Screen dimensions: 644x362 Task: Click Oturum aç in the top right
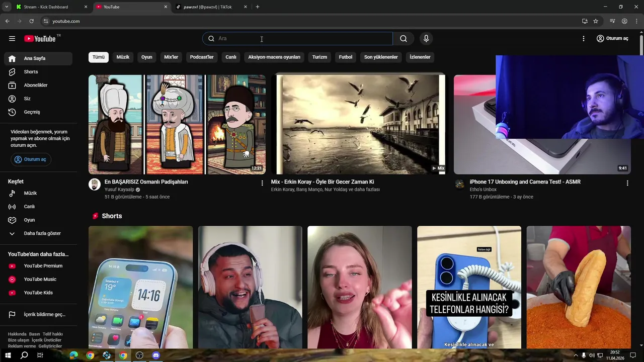tap(612, 39)
